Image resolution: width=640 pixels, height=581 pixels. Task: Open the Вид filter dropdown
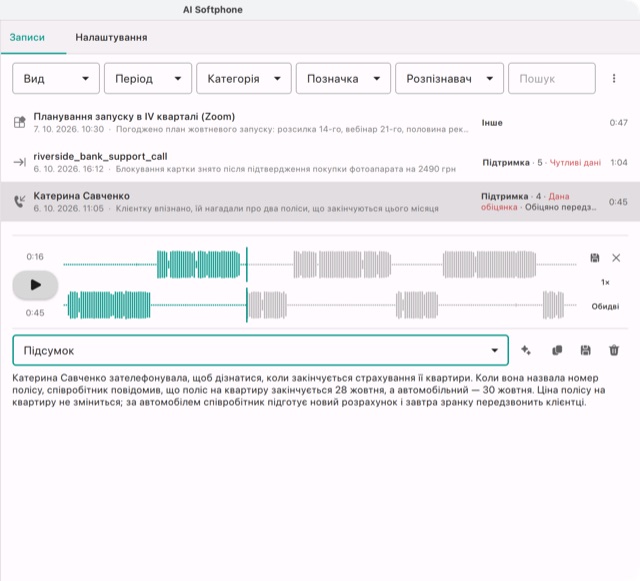56,78
